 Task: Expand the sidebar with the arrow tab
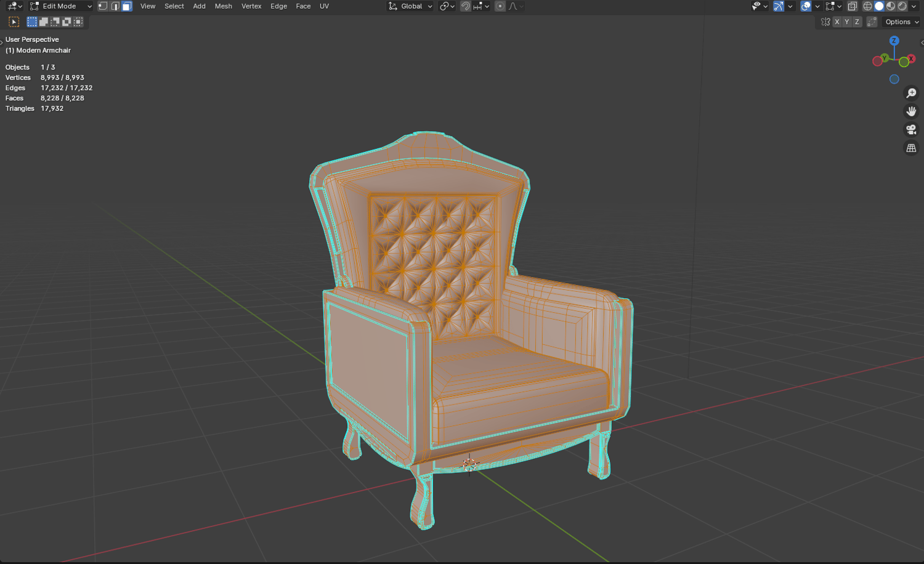click(x=922, y=42)
